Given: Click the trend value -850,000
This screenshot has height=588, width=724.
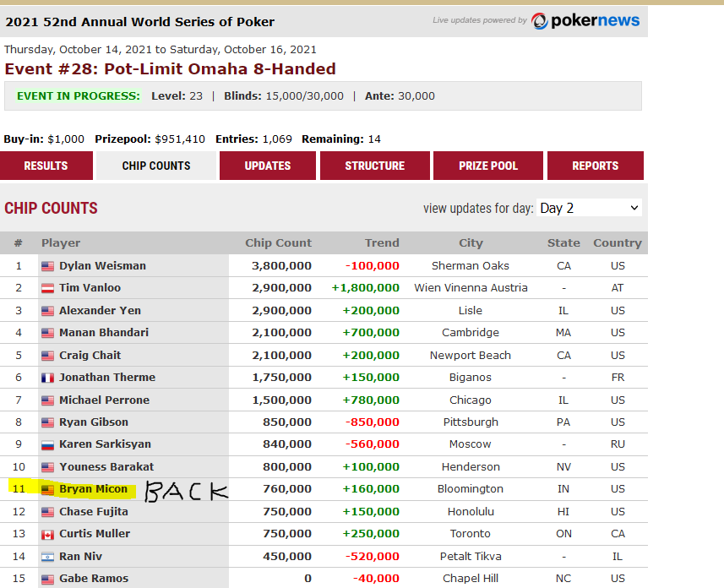Looking at the screenshot, I should click(x=373, y=422).
